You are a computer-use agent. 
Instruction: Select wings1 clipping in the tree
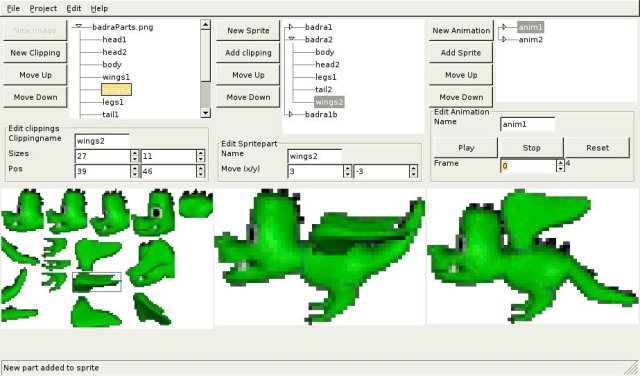click(x=116, y=77)
